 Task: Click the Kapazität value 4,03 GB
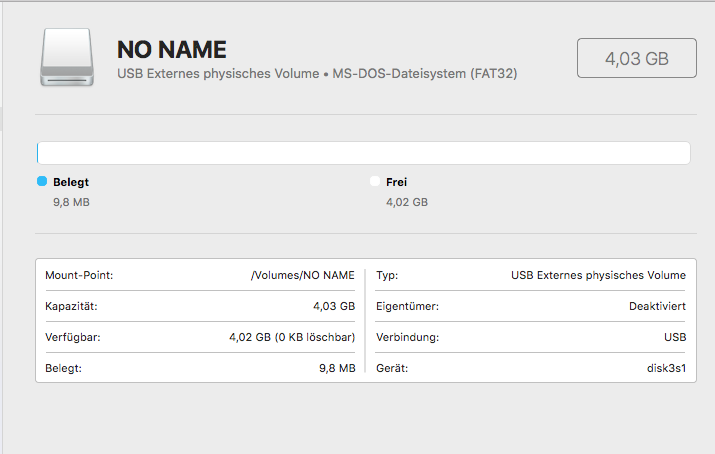pyautogui.click(x=334, y=306)
